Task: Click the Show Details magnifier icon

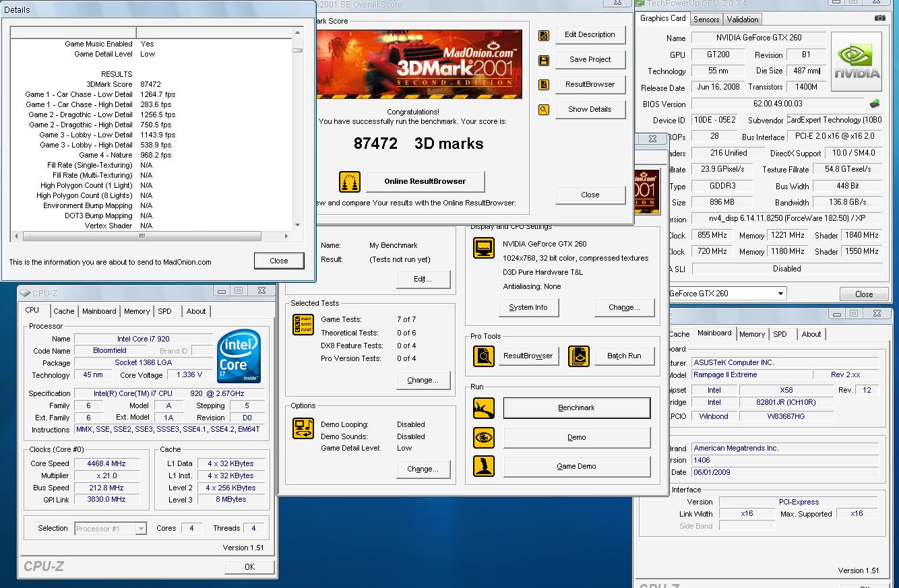Action: tap(544, 110)
